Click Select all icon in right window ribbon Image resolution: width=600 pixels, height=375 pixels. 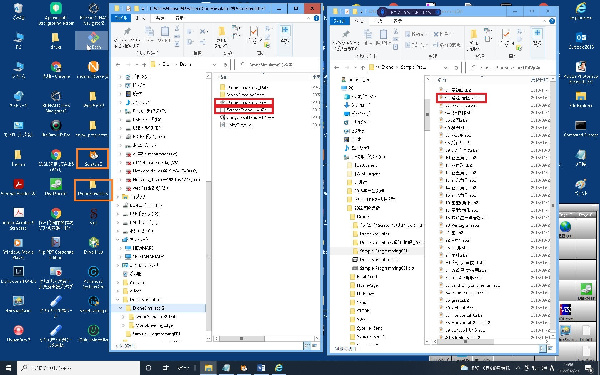tap(537, 36)
